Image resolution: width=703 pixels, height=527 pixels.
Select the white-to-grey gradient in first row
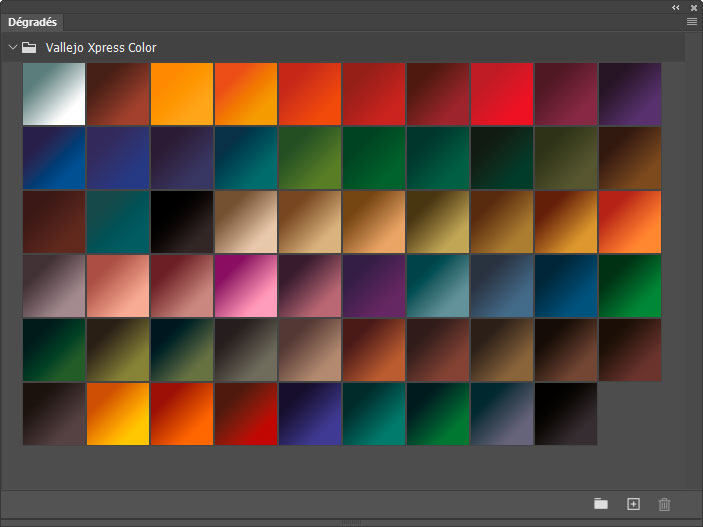coord(54,94)
